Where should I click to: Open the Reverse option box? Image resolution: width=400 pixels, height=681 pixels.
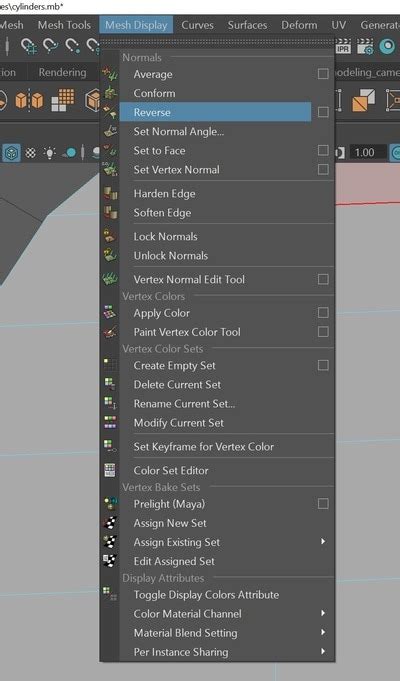pos(323,112)
